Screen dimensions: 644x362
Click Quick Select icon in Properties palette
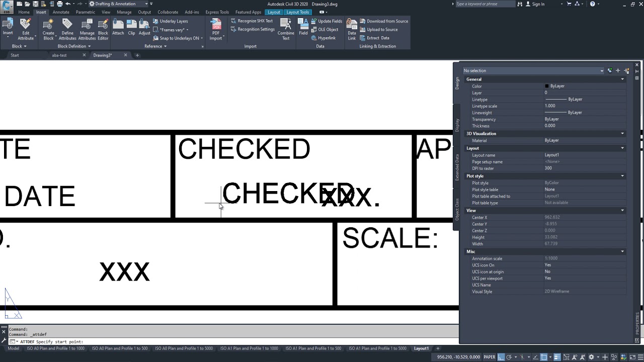pos(626,70)
